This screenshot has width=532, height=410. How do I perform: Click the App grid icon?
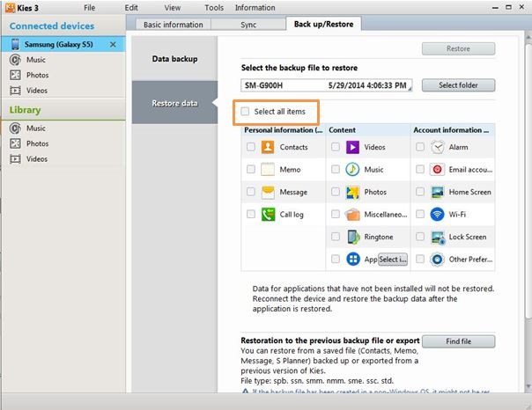(353, 260)
